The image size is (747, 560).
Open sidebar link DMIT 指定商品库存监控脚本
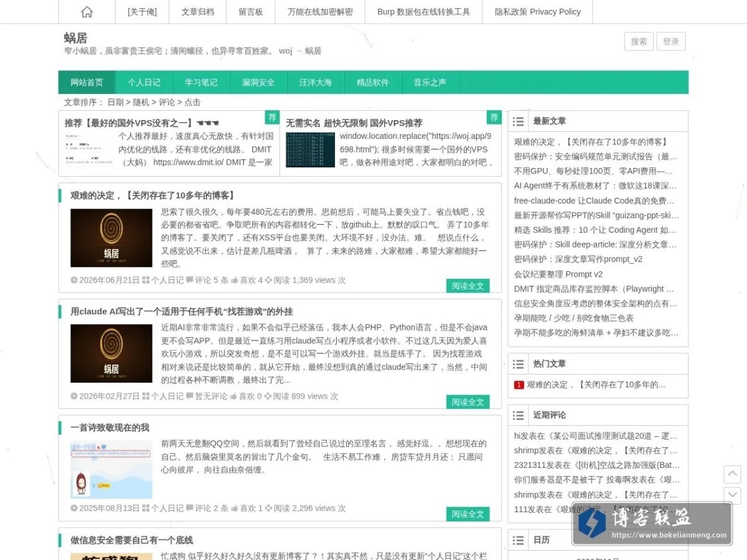pos(594,289)
